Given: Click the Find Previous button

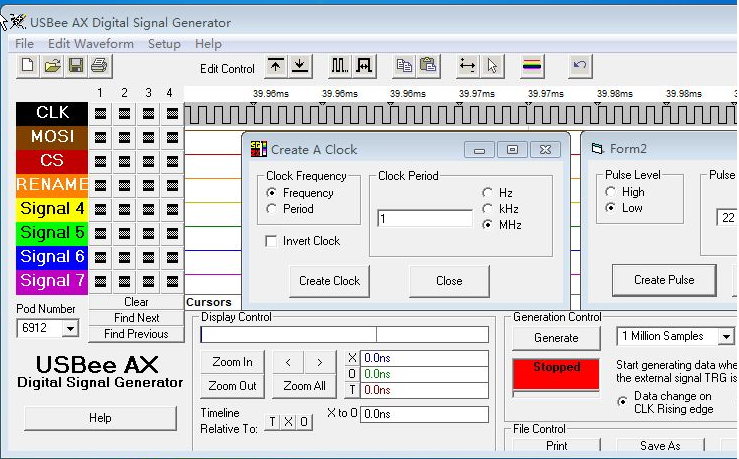Looking at the screenshot, I should coord(136,334).
